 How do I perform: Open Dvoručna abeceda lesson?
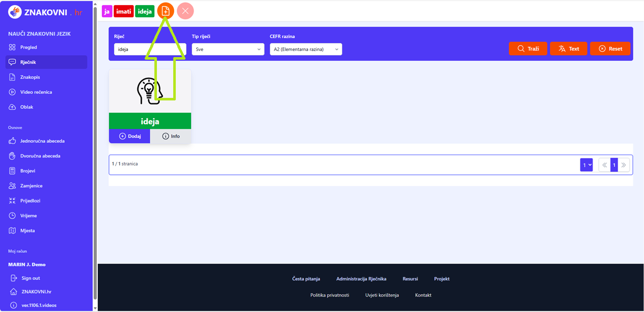point(40,156)
